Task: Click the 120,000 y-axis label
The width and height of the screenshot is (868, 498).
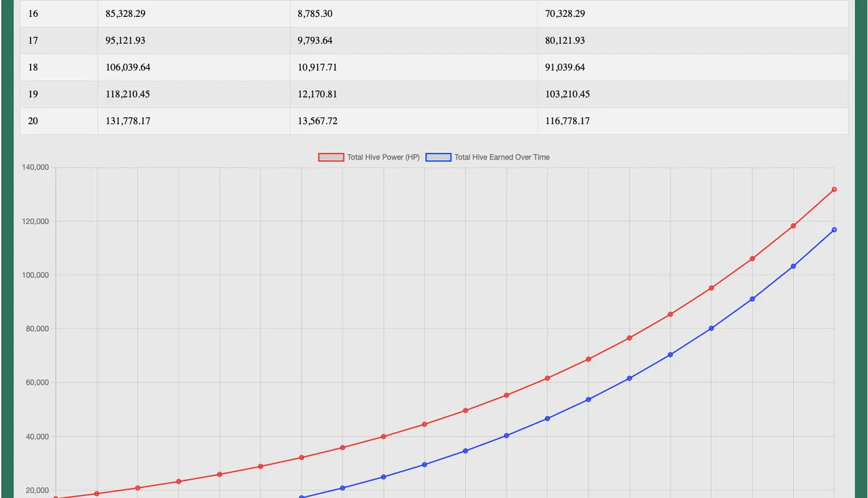Action: 35,221
